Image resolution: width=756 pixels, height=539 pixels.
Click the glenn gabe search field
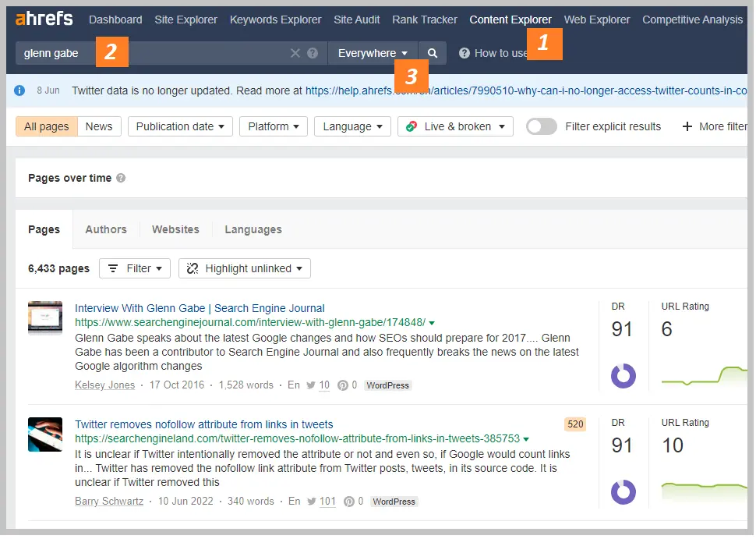171,53
